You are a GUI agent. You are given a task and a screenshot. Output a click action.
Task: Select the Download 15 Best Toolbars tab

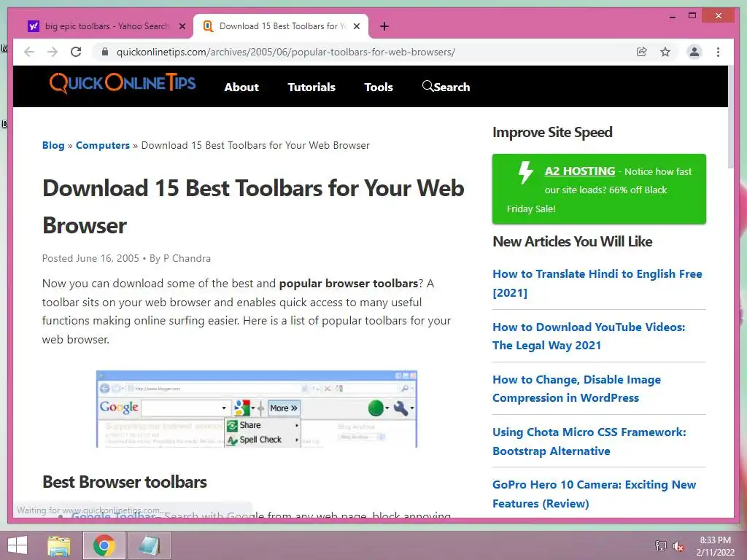[281, 26]
